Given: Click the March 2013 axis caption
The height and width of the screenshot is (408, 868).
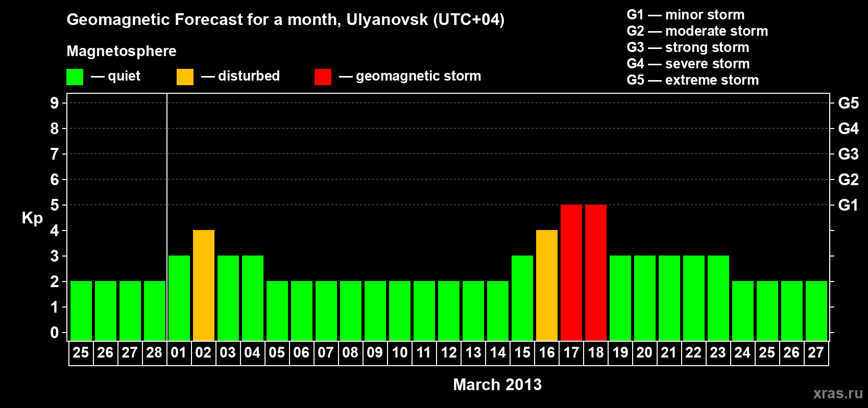Looking at the screenshot, I should (497, 385).
